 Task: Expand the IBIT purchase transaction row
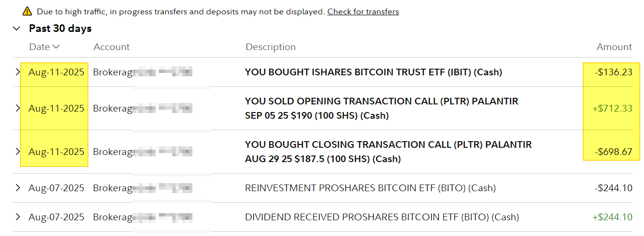click(18, 72)
